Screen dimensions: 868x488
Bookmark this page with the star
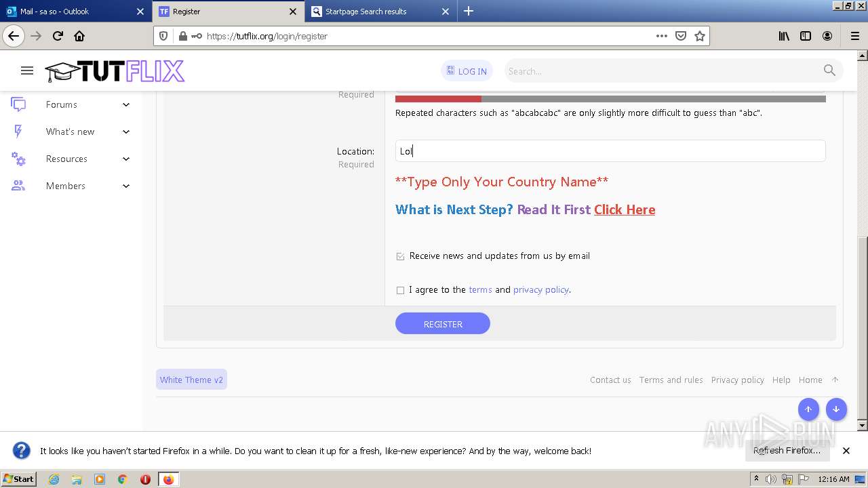coord(700,36)
